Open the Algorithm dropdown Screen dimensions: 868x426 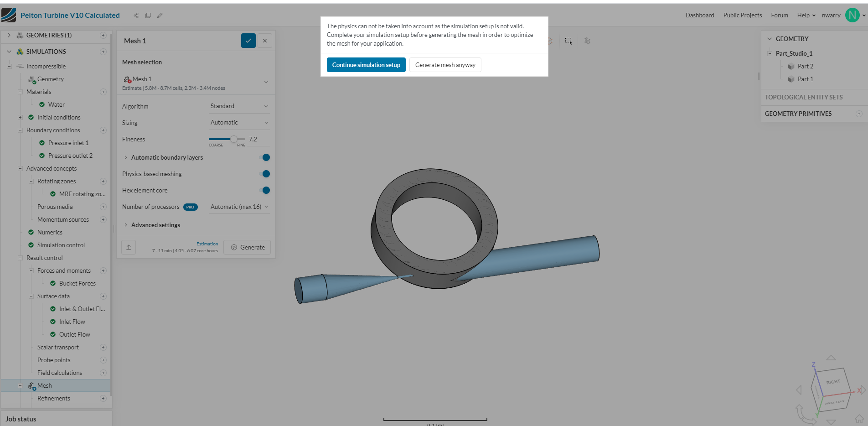(x=239, y=106)
